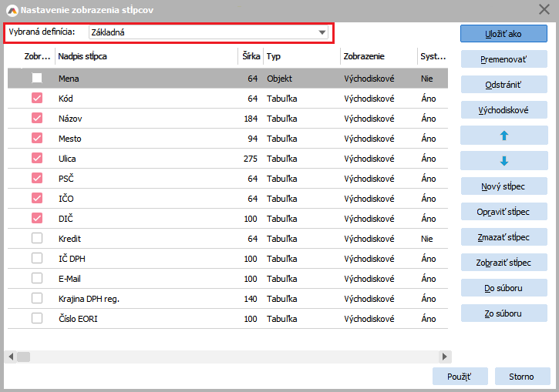Screen dimensions: 559x392
Task: Toggle the checkbox for Mena column
Action: tap(37, 79)
